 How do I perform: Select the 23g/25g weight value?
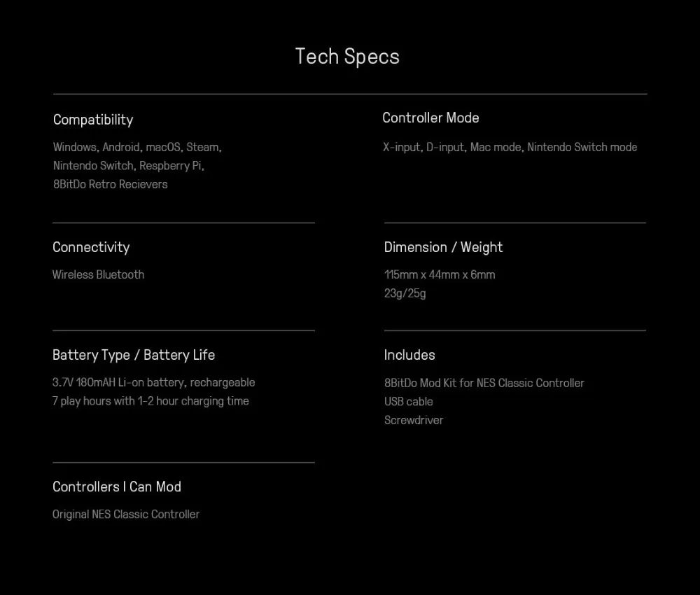point(405,293)
